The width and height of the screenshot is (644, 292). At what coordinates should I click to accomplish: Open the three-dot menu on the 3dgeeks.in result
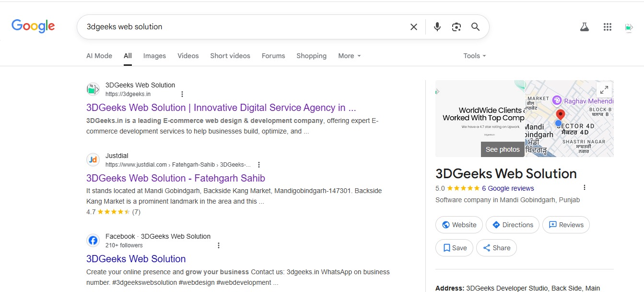(182, 94)
